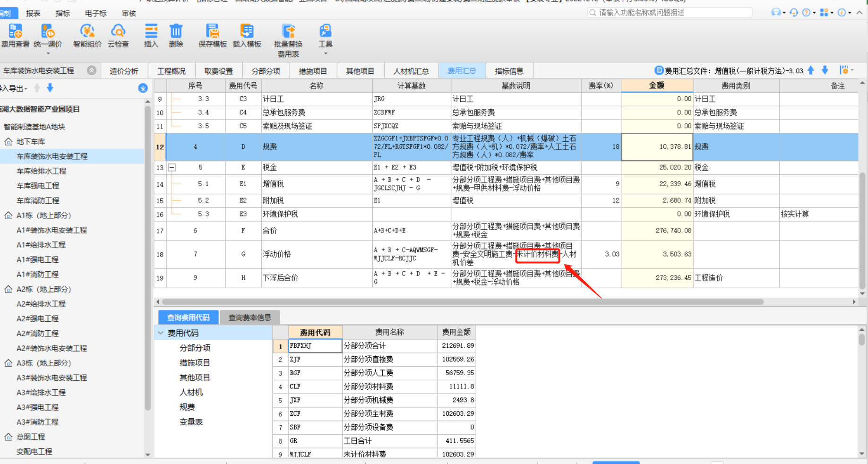This screenshot has height=464, width=868.
Task: Switch to 人材机汇总 tab
Action: [x=411, y=71]
